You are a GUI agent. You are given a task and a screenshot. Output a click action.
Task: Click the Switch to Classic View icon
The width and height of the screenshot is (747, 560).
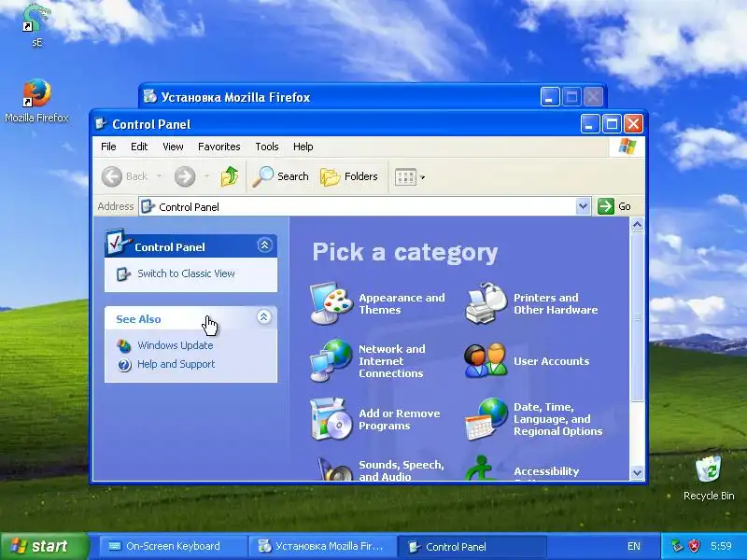(123, 274)
